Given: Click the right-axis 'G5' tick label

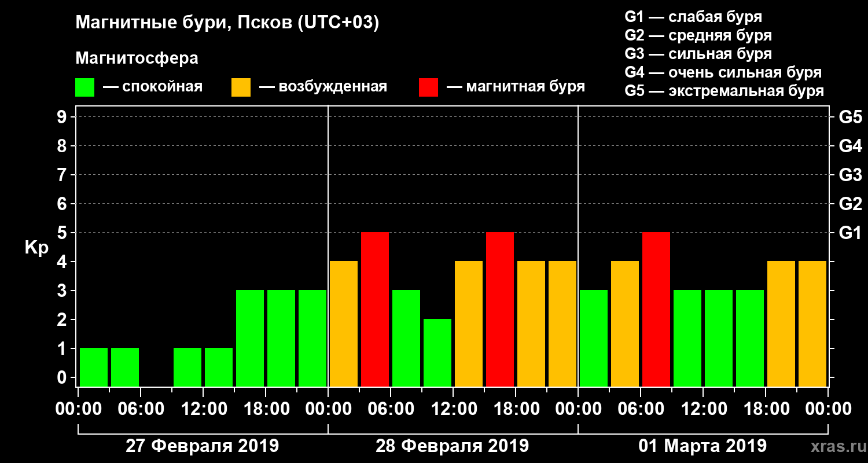Looking at the screenshot, I should click(x=850, y=117).
